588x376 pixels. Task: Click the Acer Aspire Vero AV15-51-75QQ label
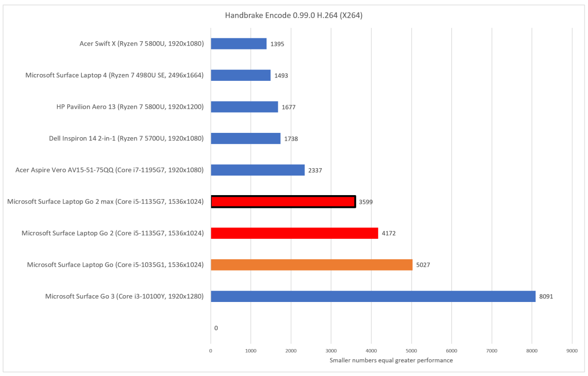[110, 170]
